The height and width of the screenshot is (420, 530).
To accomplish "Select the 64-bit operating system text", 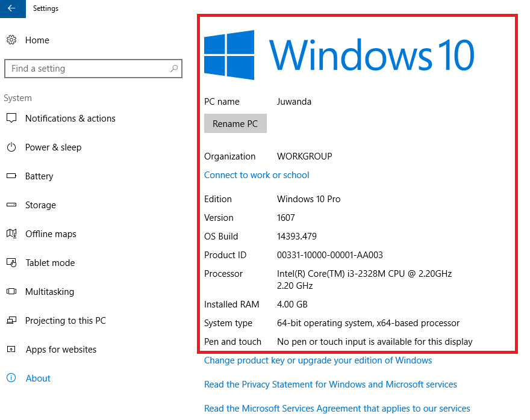I will point(368,323).
